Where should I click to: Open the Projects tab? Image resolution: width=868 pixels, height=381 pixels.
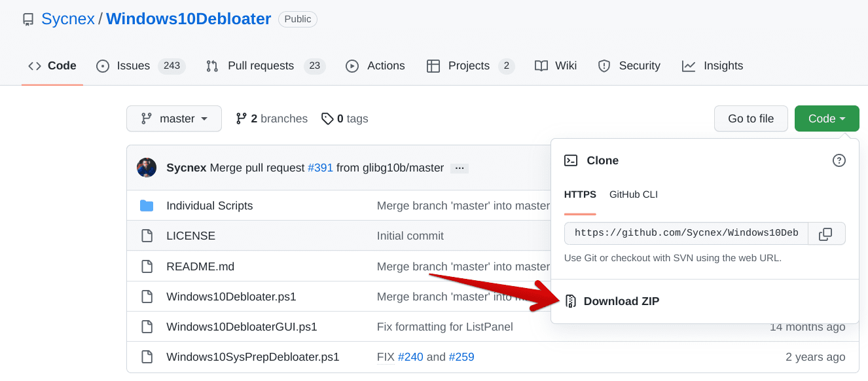click(470, 66)
